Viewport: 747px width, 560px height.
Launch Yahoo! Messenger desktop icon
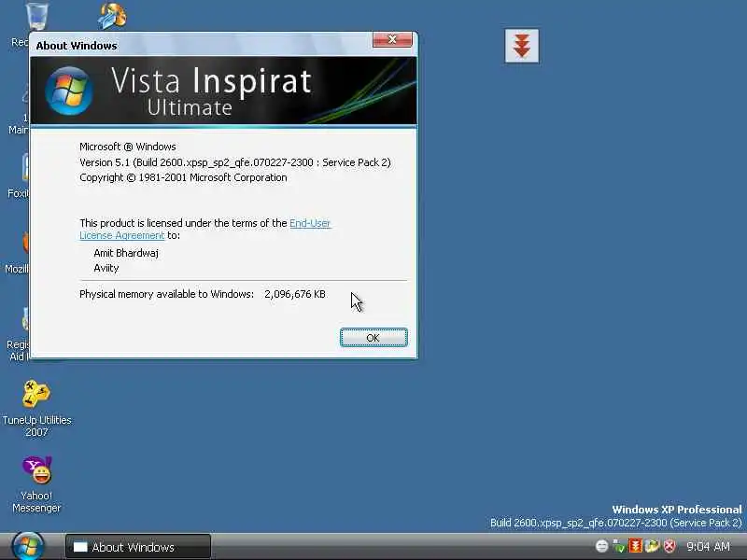36,484
